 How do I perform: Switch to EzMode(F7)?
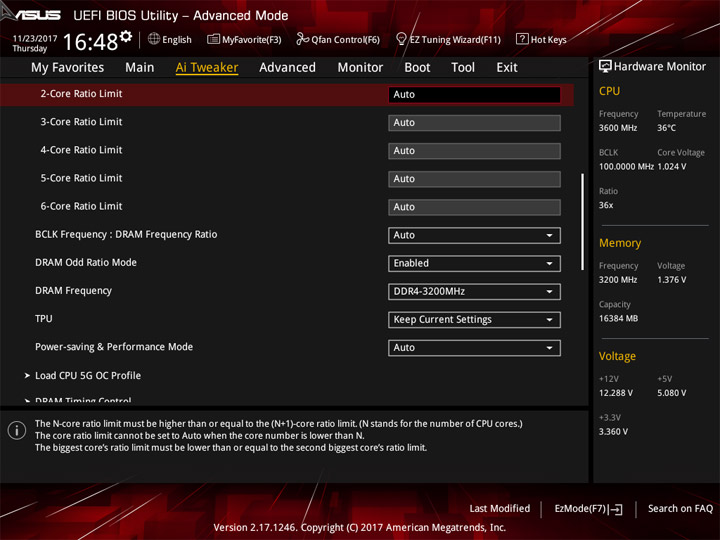click(x=588, y=509)
